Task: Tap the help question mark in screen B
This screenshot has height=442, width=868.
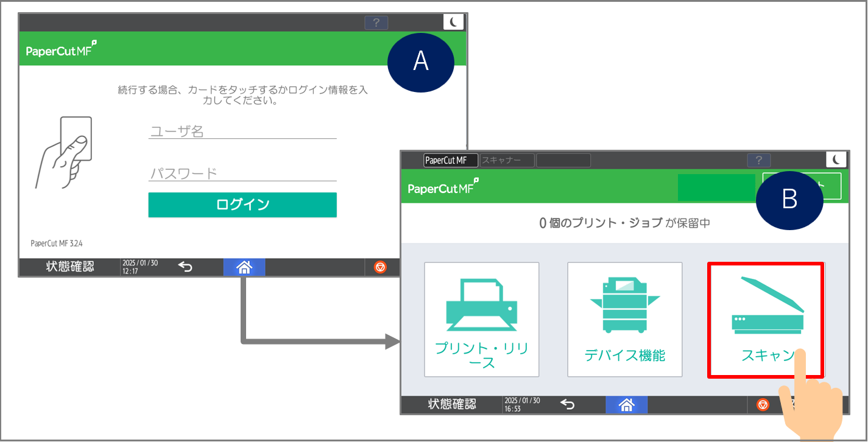Action: click(x=759, y=161)
